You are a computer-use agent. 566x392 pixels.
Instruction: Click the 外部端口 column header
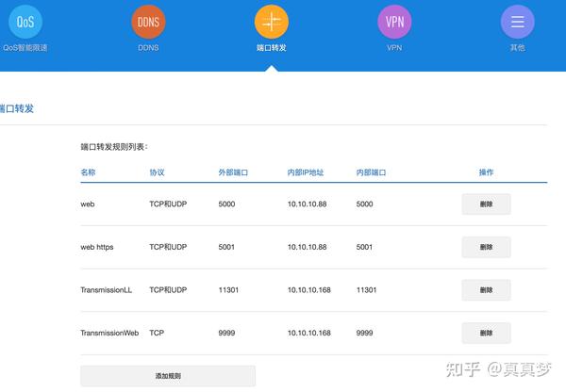[233, 172]
